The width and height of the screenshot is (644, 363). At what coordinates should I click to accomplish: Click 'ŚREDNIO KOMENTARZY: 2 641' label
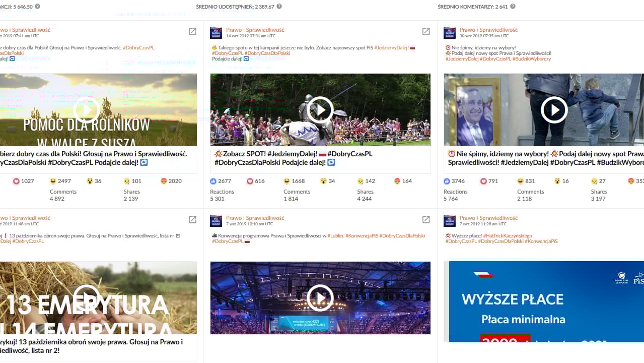[473, 7]
